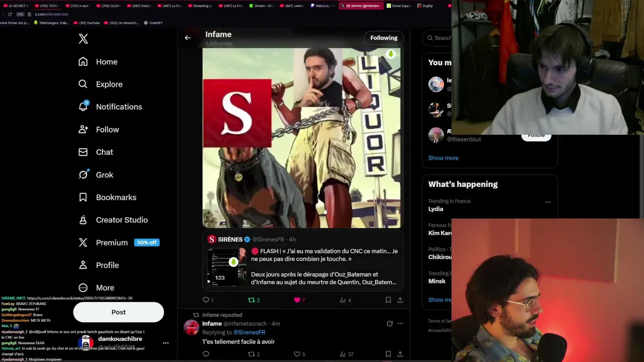Click the green download arrow on the image
This screenshot has height=362, width=644.
391,54
